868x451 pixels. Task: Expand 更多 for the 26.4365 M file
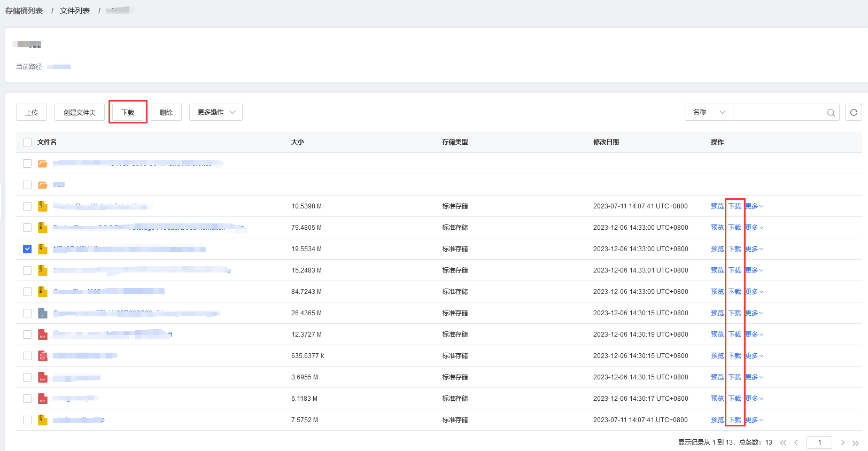pyautogui.click(x=754, y=313)
